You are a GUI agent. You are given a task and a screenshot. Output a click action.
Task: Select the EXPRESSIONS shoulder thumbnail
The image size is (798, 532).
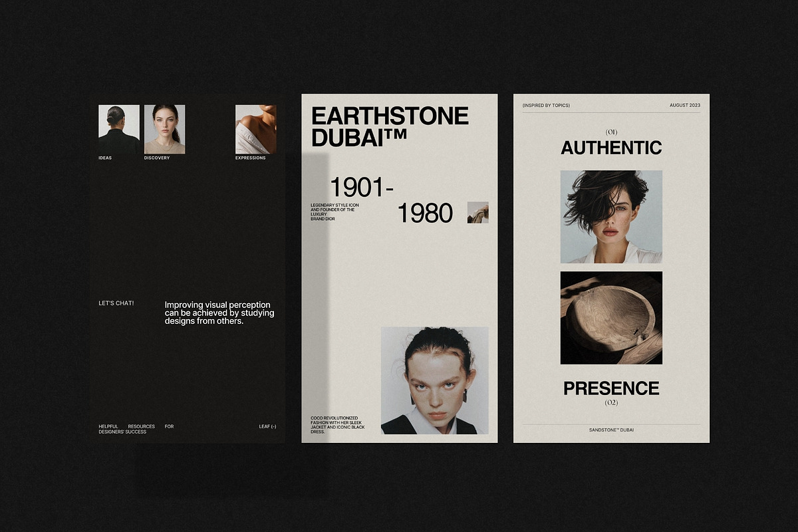point(256,129)
